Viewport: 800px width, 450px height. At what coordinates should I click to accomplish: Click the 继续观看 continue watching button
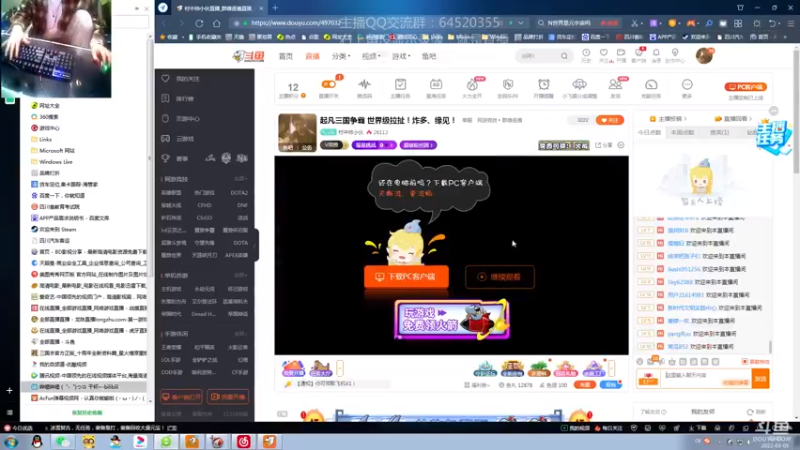click(x=499, y=277)
